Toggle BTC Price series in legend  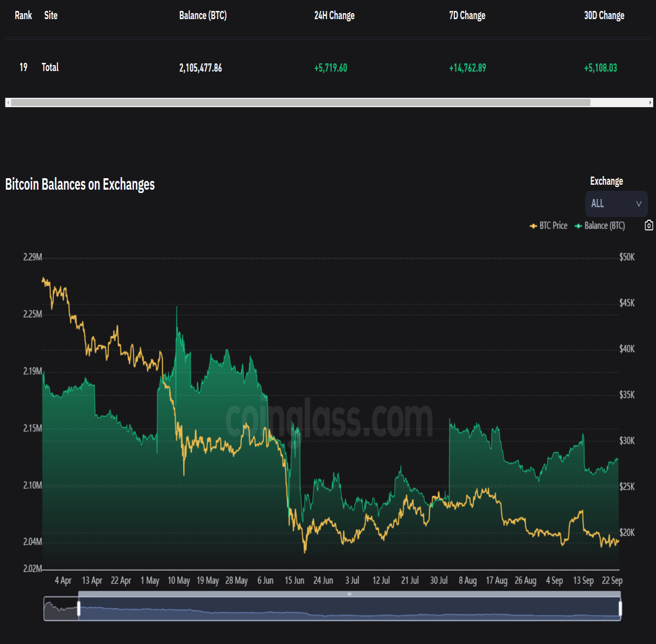click(x=548, y=226)
